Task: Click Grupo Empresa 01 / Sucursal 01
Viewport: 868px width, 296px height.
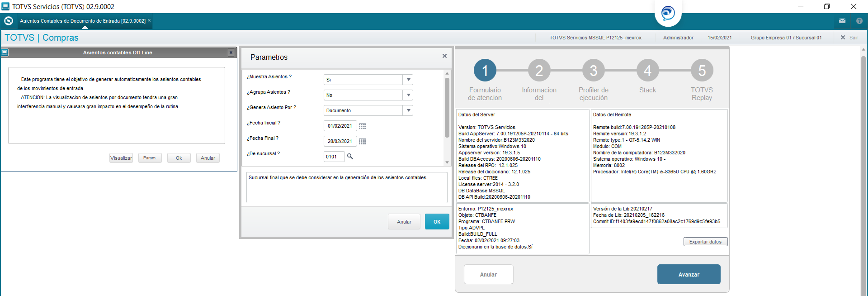Action: click(x=786, y=38)
